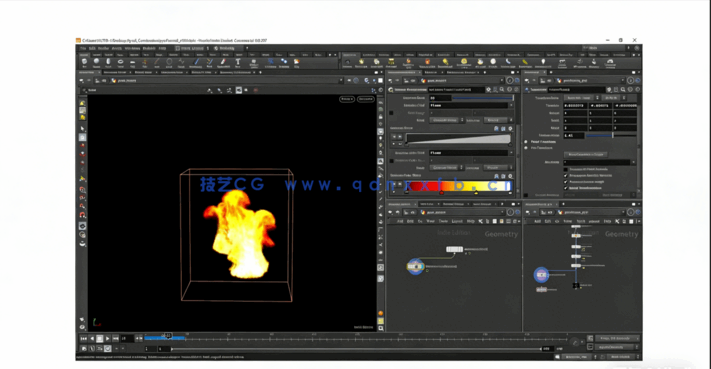Select the Metaball shelf tool
Viewport: 711px width, 369px height.
pyautogui.click(x=284, y=63)
